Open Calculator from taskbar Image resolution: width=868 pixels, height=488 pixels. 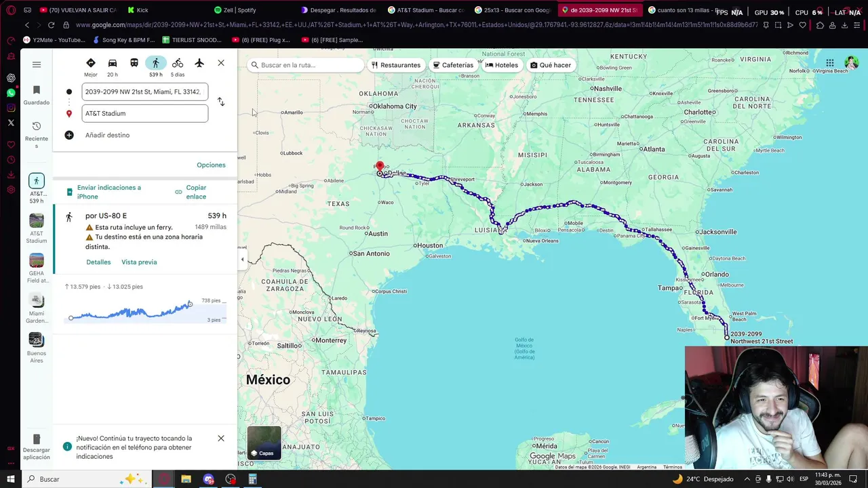pos(252,479)
